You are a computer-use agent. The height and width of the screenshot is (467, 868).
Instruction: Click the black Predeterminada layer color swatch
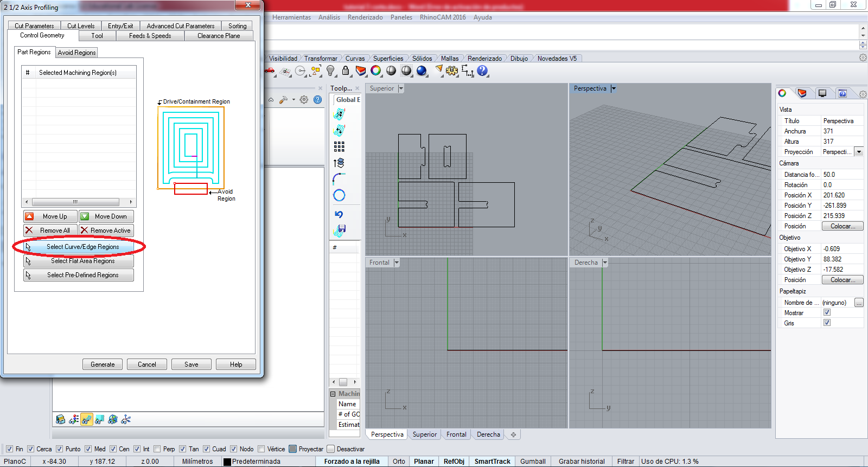227,462
